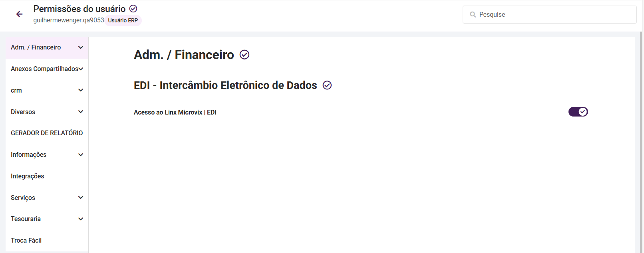
Task: Disable Acesso ao Linx Microvix EDI toggle
Action: (x=578, y=112)
